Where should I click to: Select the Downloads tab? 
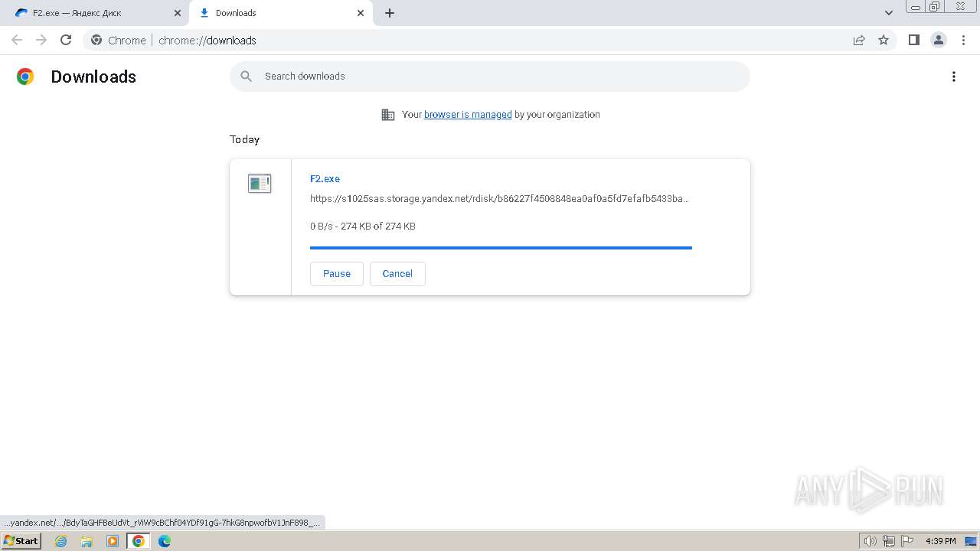(281, 13)
